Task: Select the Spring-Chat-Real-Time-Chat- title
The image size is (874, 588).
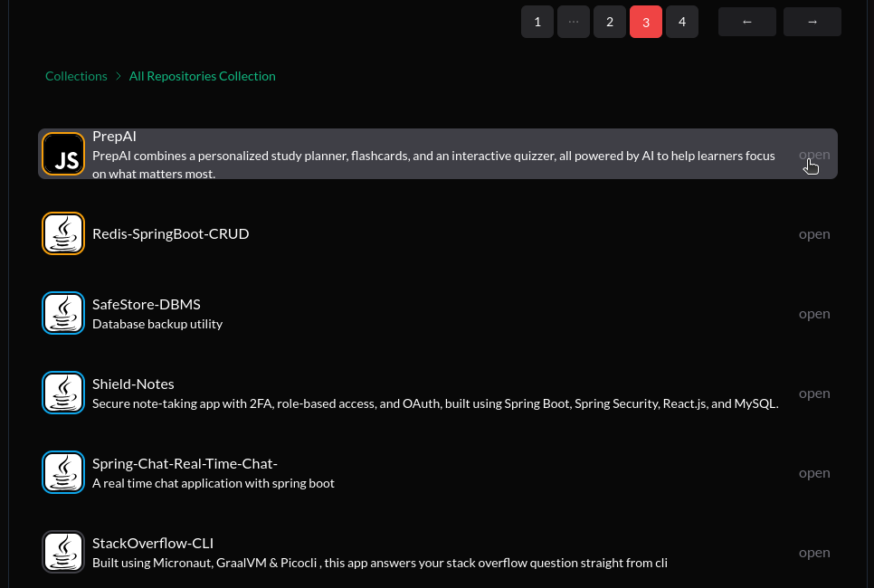Action: pyautogui.click(x=185, y=464)
